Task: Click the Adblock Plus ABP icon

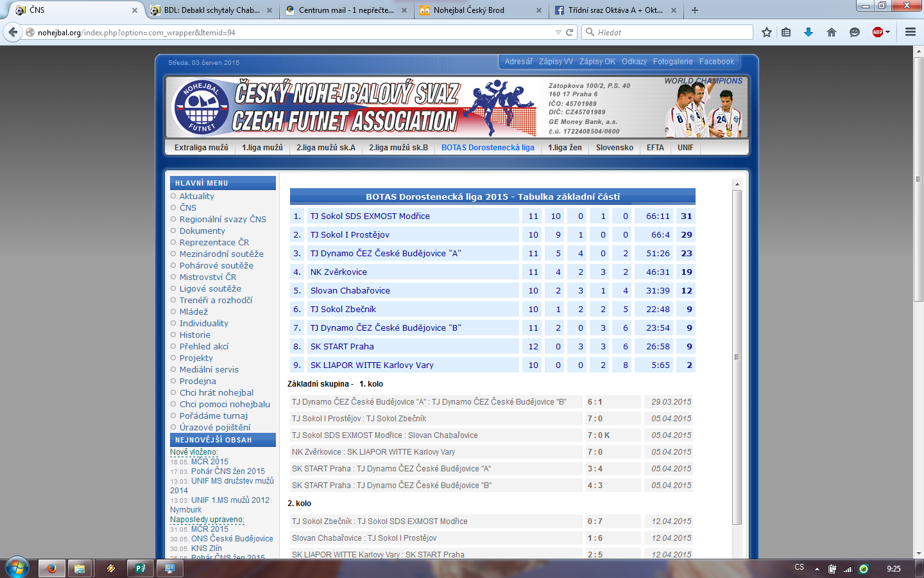Action: [x=877, y=32]
